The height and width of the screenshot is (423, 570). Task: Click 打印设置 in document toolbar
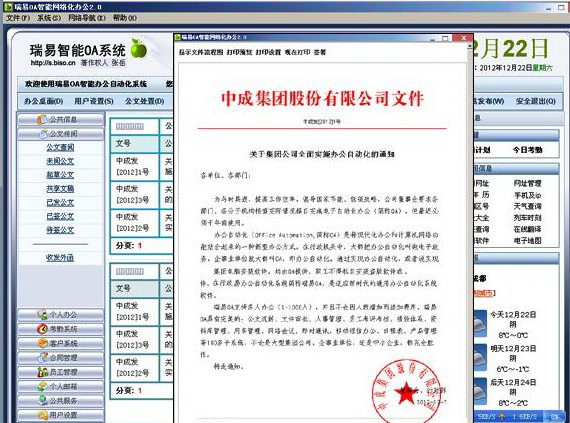268,52
